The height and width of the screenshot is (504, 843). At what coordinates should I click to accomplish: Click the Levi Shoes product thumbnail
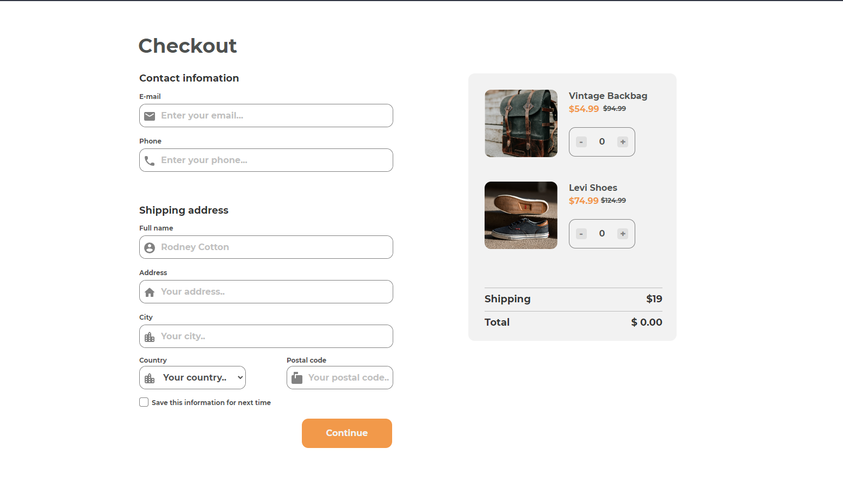pyautogui.click(x=520, y=215)
